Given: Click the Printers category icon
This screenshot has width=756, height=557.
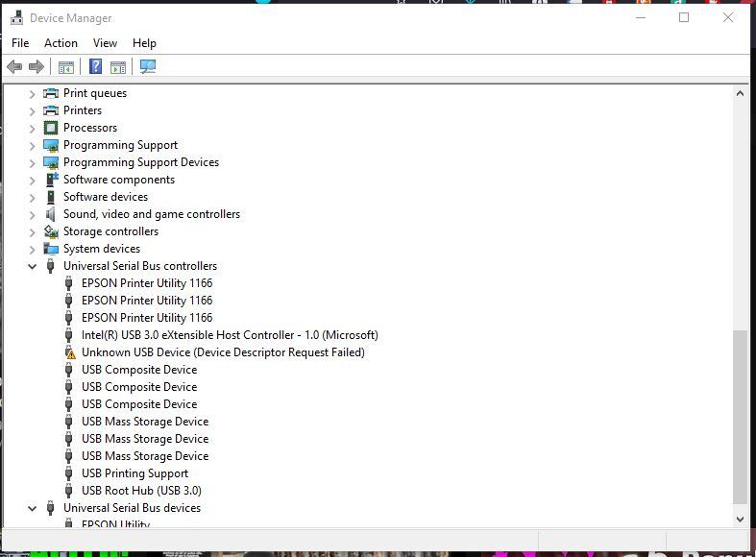Looking at the screenshot, I should (51, 110).
